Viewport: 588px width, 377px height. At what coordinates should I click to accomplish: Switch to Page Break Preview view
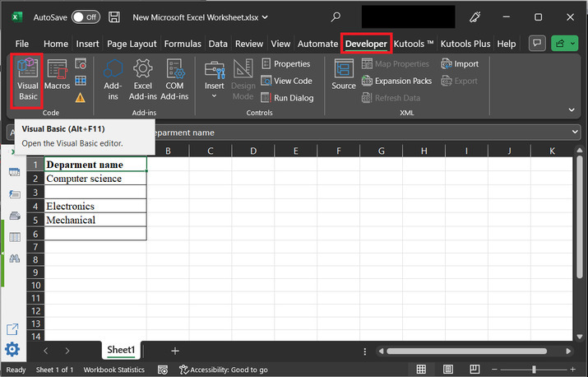tap(473, 370)
